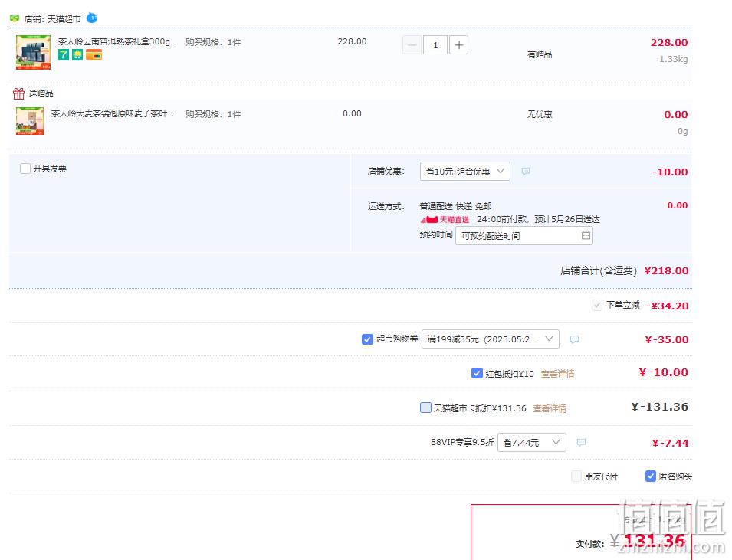Decrease quantity with the minus button
This screenshot has width=732, height=560.
pos(412,44)
